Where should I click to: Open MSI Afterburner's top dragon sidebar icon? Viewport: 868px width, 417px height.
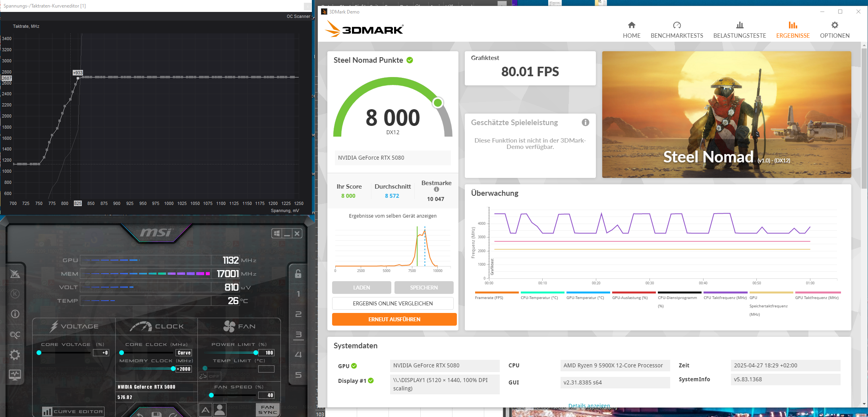click(15, 274)
